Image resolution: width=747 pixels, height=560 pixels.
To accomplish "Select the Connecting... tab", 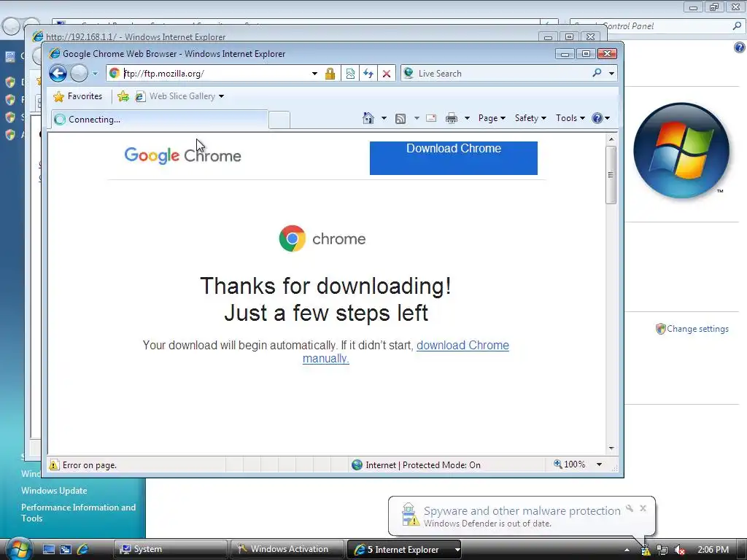I will (160, 120).
